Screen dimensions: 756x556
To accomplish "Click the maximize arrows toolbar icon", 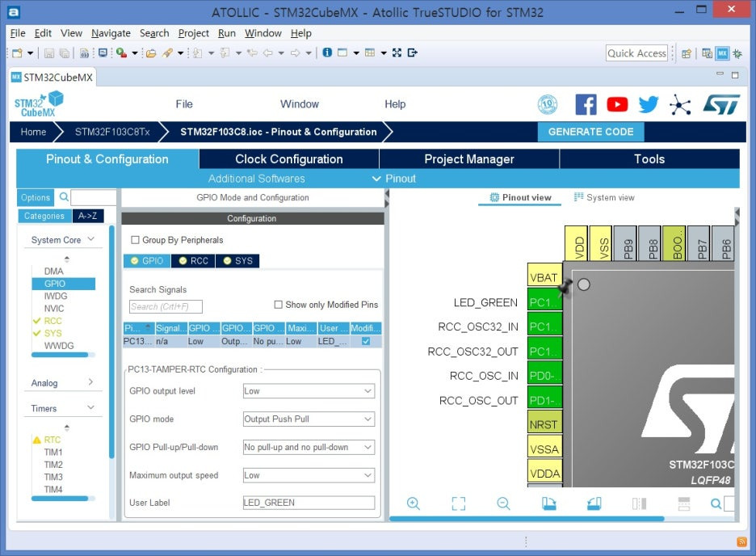I will coord(397,53).
